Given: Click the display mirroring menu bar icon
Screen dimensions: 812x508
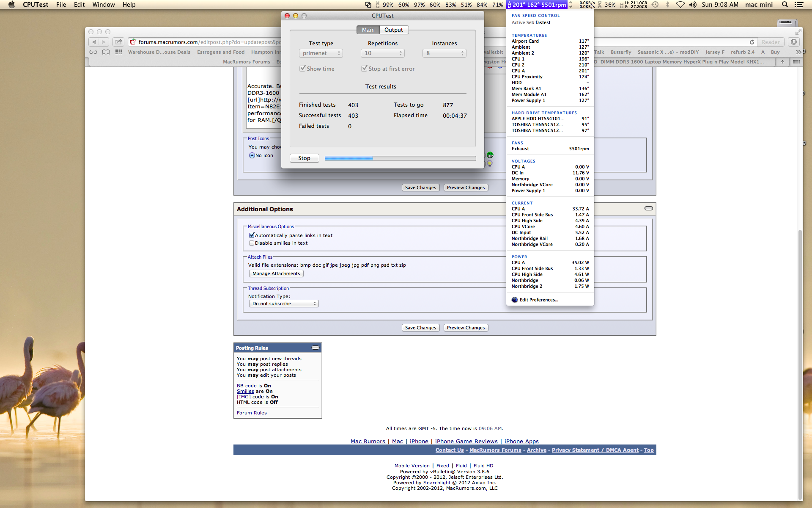Looking at the screenshot, I should (368, 5).
